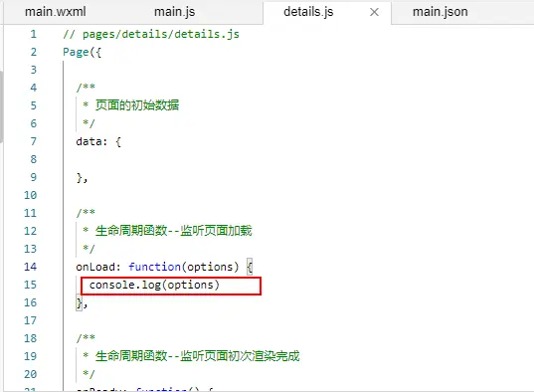Place cursor on 'data: {' line

(x=98, y=141)
